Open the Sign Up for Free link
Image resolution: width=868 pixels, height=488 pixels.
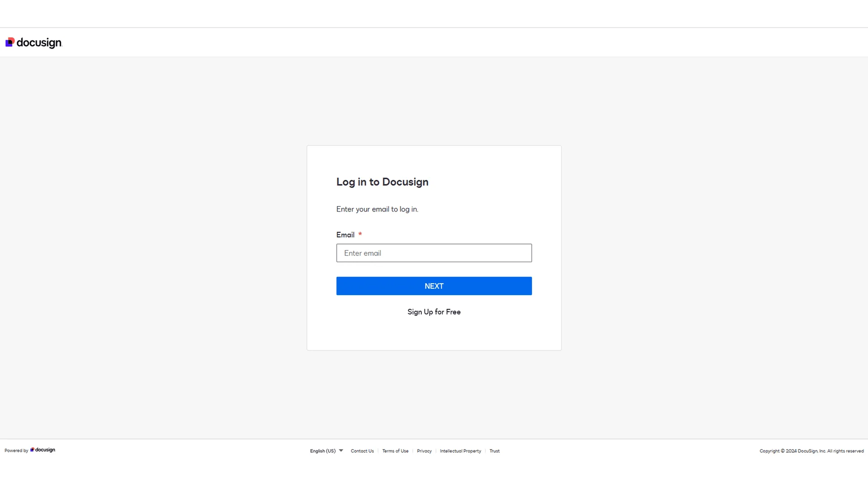pos(434,312)
